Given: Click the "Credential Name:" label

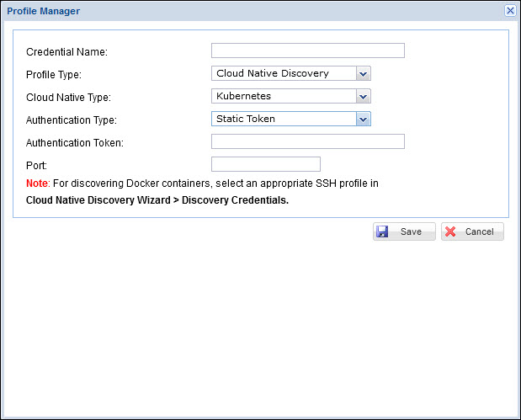Looking at the screenshot, I should point(66,52).
